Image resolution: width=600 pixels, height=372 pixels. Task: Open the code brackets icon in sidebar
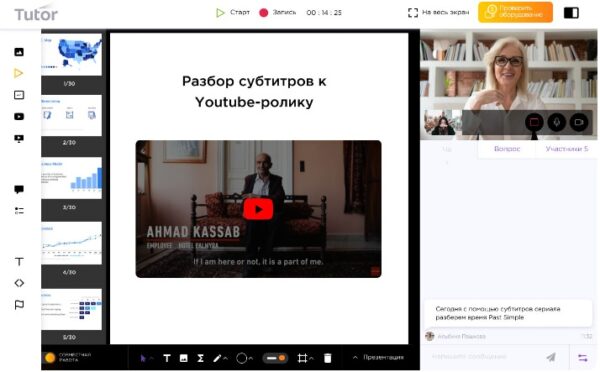click(19, 283)
